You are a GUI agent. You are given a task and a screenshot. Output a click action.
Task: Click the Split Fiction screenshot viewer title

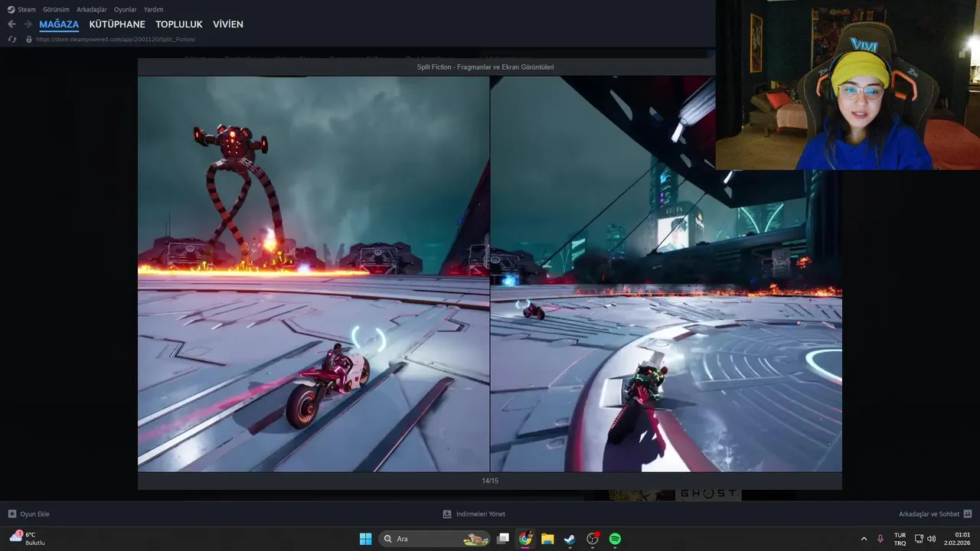click(x=485, y=67)
